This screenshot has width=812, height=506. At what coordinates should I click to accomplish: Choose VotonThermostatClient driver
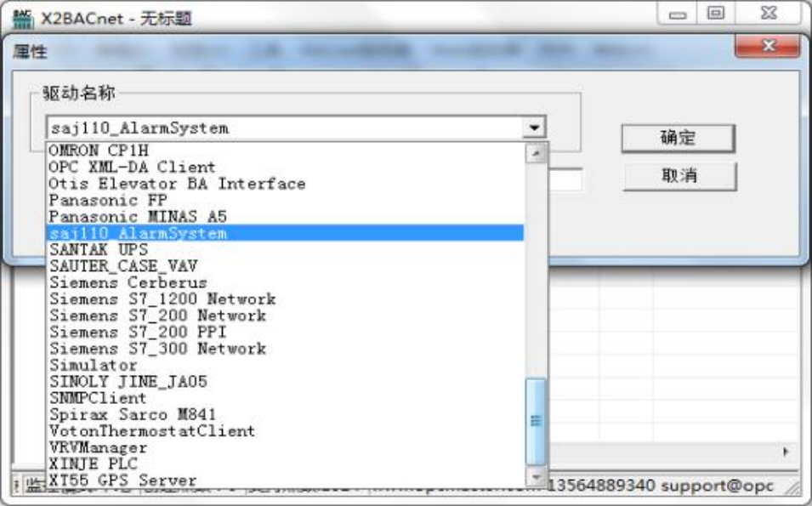pos(286,431)
